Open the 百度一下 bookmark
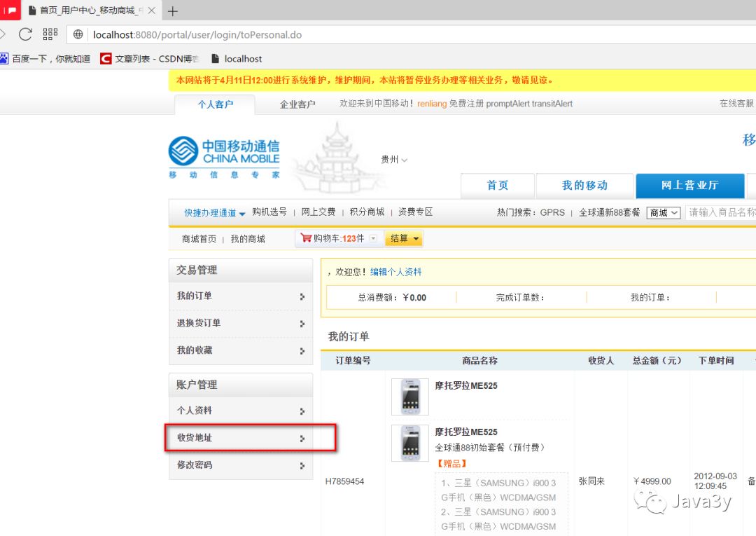Image resolution: width=756 pixels, height=536 pixels. pos(45,59)
